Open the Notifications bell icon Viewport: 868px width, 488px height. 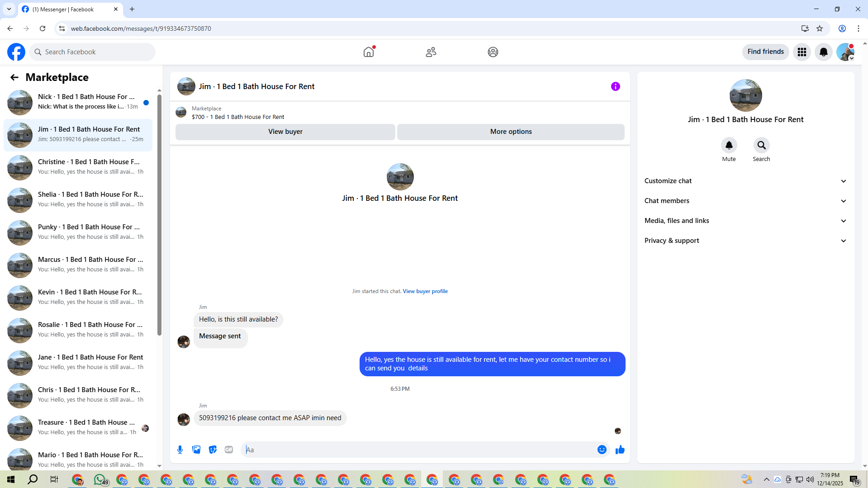(x=824, y=52)
